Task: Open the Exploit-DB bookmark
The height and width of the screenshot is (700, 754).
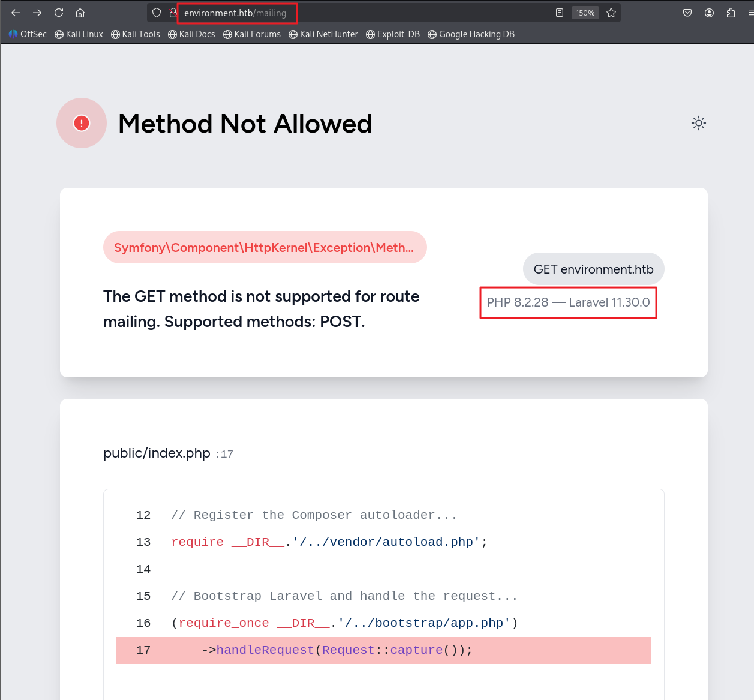Action: pos(393,34)
